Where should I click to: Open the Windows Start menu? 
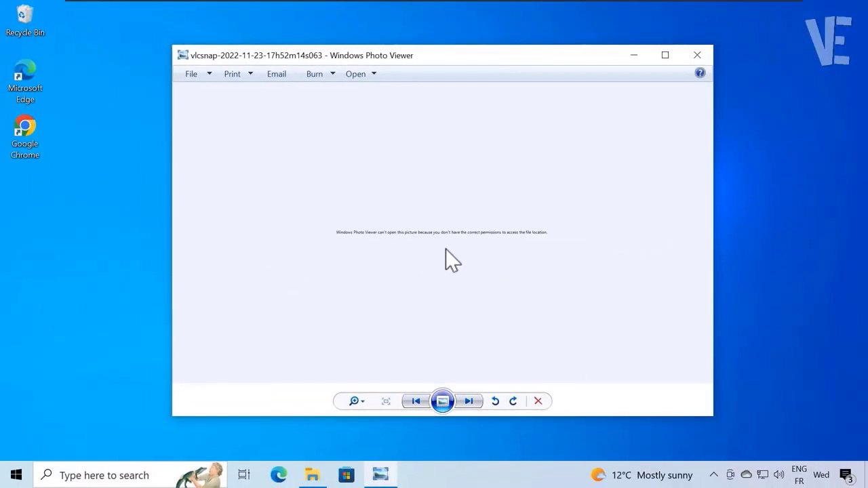pyautogui.click(x=16, y=475)
